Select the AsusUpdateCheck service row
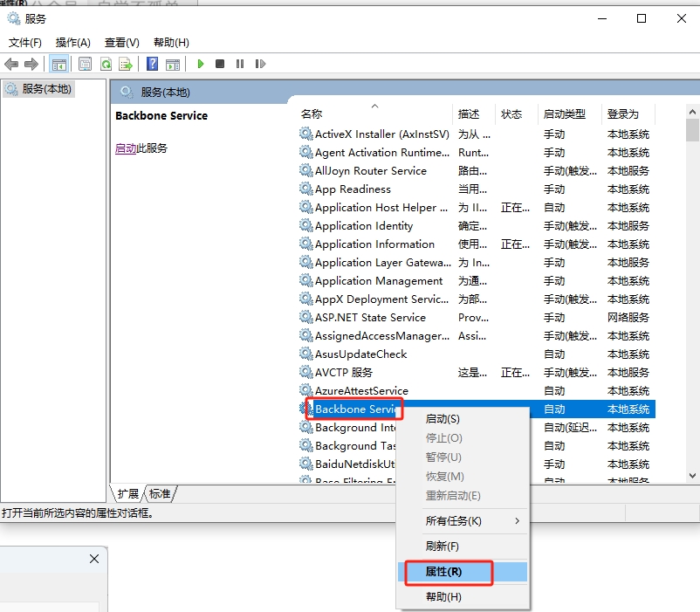Image resolution: width=700 pixels, height=612 pixels. point(360,354)
